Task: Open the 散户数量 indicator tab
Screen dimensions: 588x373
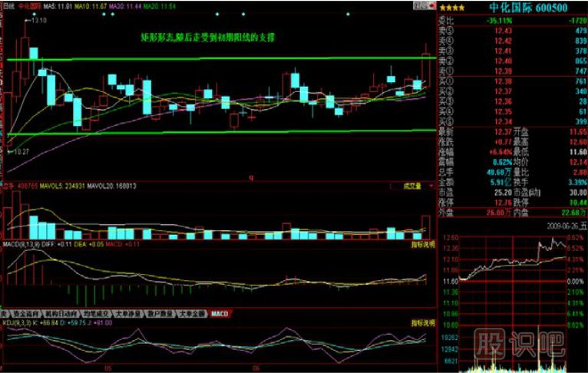Action: tap(161, 314)
